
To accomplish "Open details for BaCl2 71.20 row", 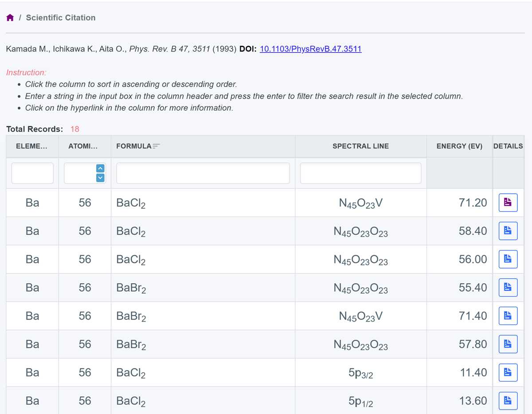I will pyautogui.click(x=508, y=203).
